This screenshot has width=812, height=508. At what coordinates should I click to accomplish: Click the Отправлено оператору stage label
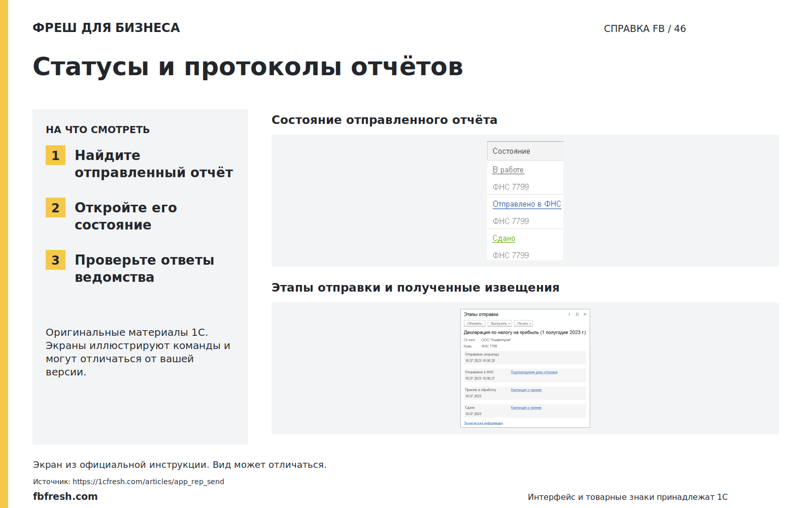pyautogui.click(x=482, y=355)
